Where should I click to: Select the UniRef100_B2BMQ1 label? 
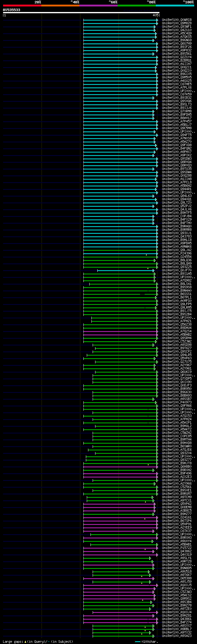pos(177,61)
